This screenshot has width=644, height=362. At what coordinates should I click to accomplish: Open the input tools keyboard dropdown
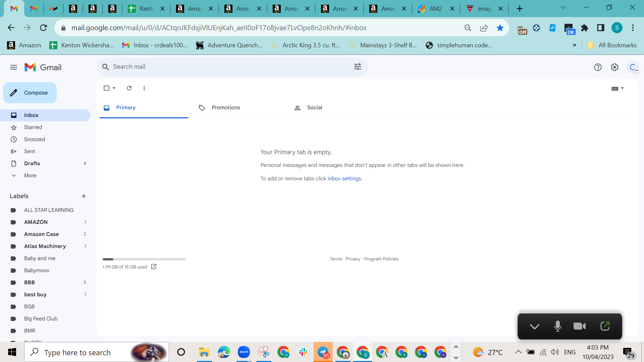[x=617, y=88]
